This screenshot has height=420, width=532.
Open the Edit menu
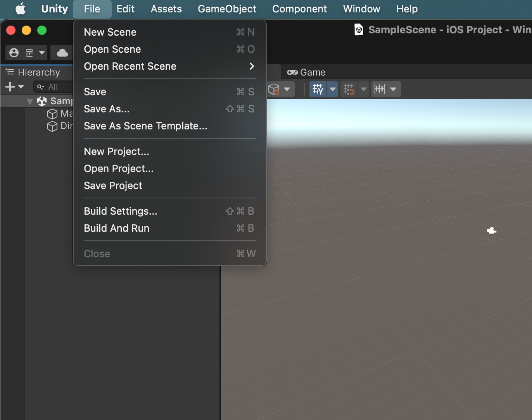pyautogui.click(x=126, y=9)
